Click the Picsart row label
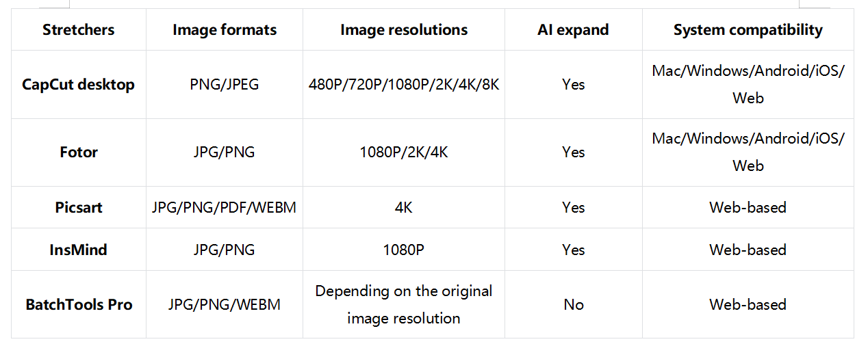868x346 pixels. (79, 207)
